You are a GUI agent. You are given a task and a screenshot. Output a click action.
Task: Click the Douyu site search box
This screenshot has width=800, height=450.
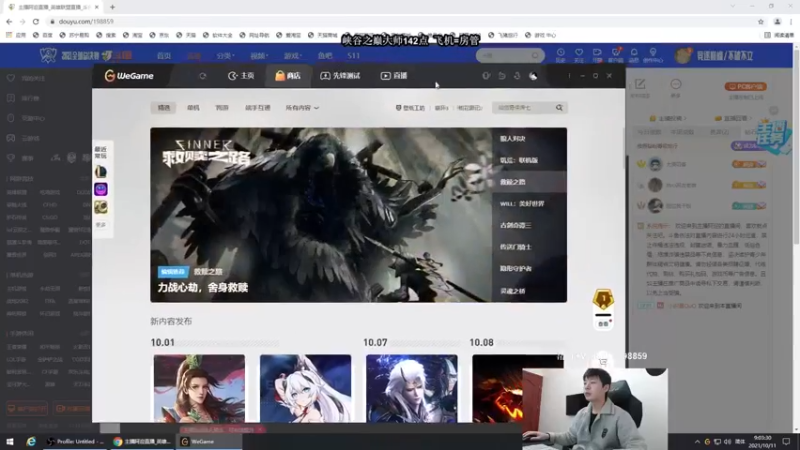click(x=510, y=55)
